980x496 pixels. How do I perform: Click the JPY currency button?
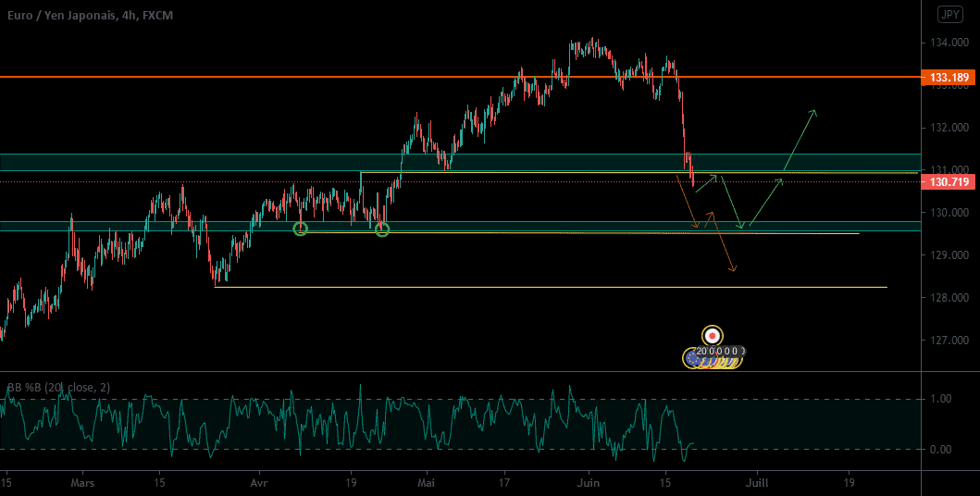(950, 16)
